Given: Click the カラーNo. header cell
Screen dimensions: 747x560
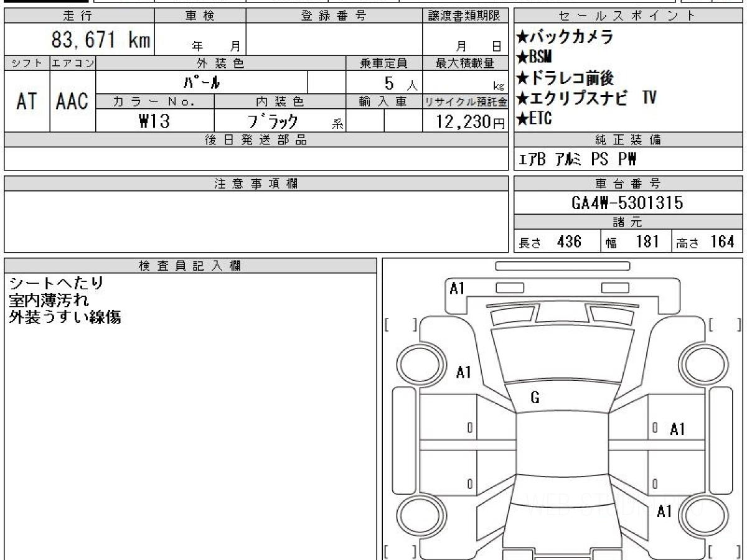Looking at the screenshot, I should [155, 101].
